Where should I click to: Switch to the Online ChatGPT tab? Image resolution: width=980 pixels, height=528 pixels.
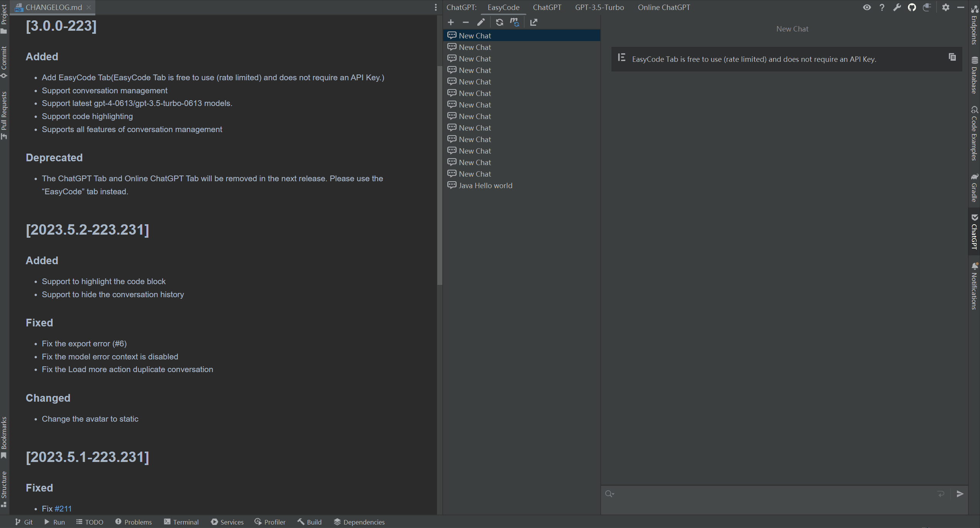click(x=664, y=7)
